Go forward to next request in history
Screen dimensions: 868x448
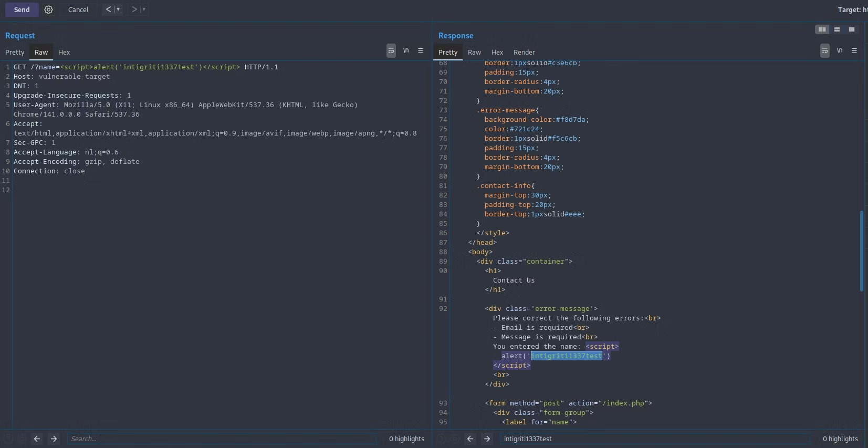click(x=134, y=9)
